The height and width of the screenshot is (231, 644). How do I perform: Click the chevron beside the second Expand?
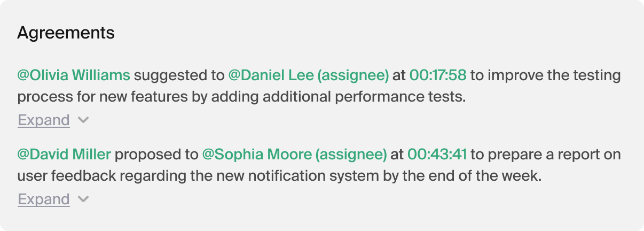point(83,199)
